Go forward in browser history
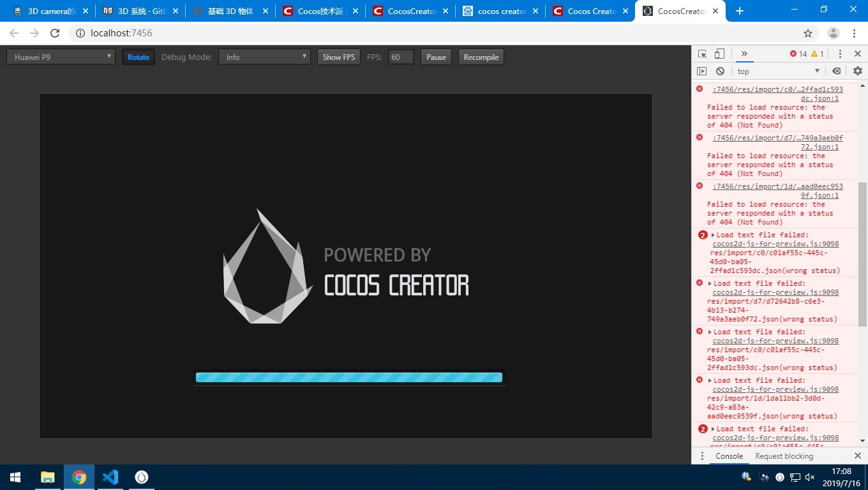 click(x=34, y=33)
